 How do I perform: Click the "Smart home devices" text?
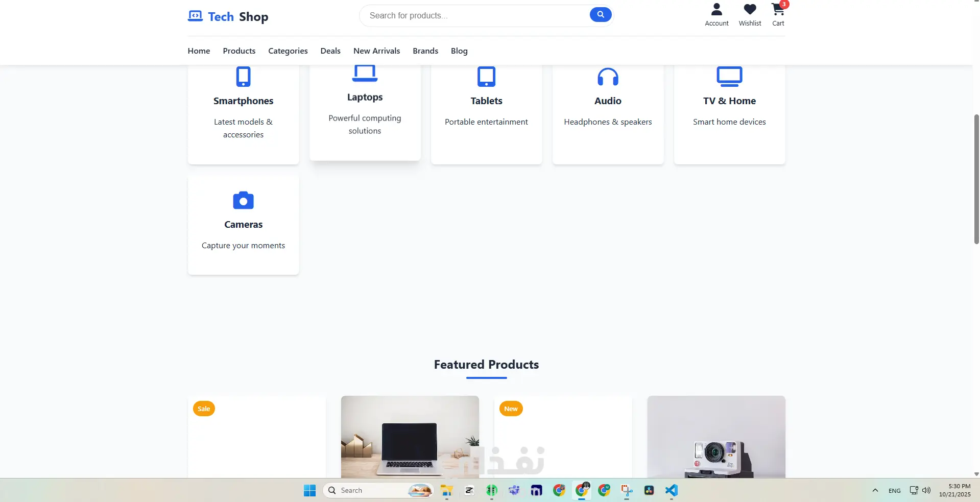point(729,122)
